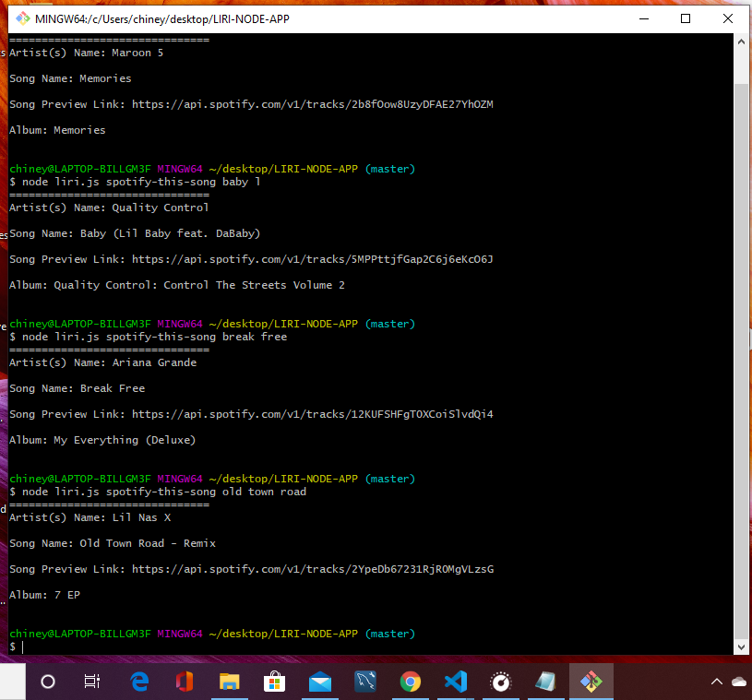This screenshot has height=700, width=752.
Task: Open the notepad-style app icon on taskbar
Action: pos(545,682)
